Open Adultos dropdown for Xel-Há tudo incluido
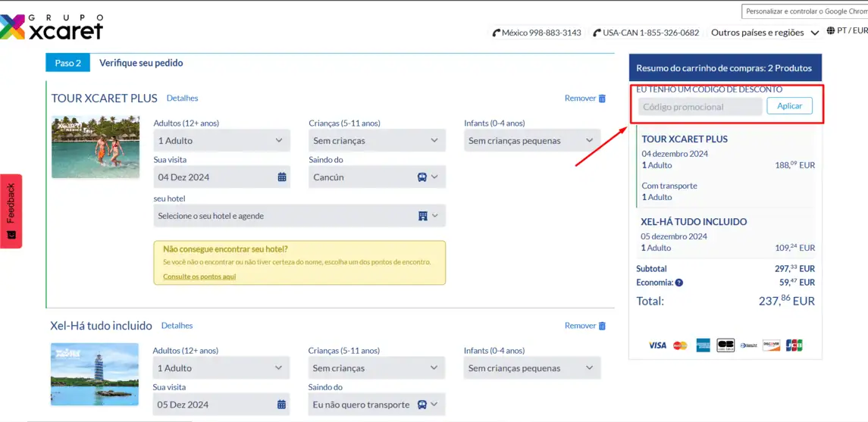This screenshot has width=868, height=422. [221, 367]
